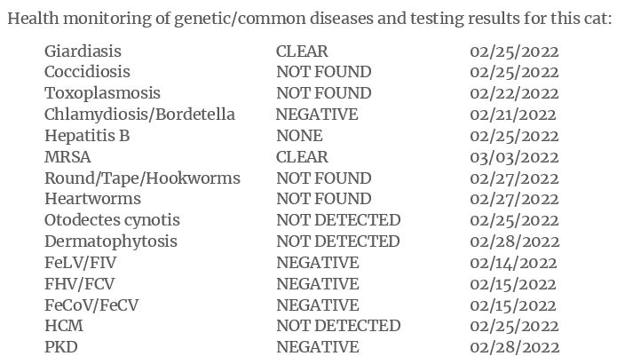Select the Dermatophytosis label

pyautogui.click(x=111, y=241)
